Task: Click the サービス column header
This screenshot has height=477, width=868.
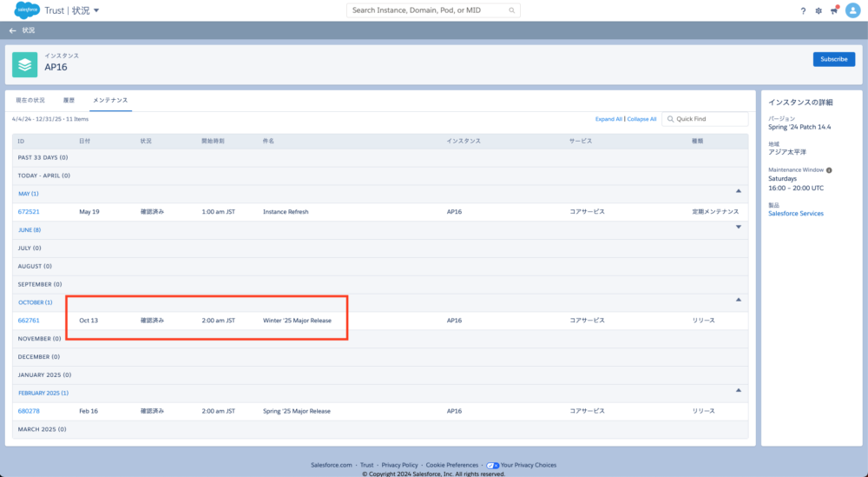Action: click(x=581, y=142)
